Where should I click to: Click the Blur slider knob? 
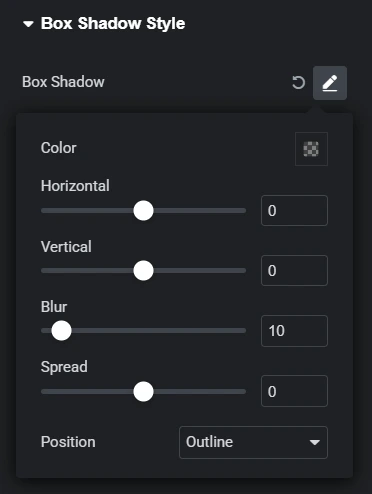click(x=62, y=331)
